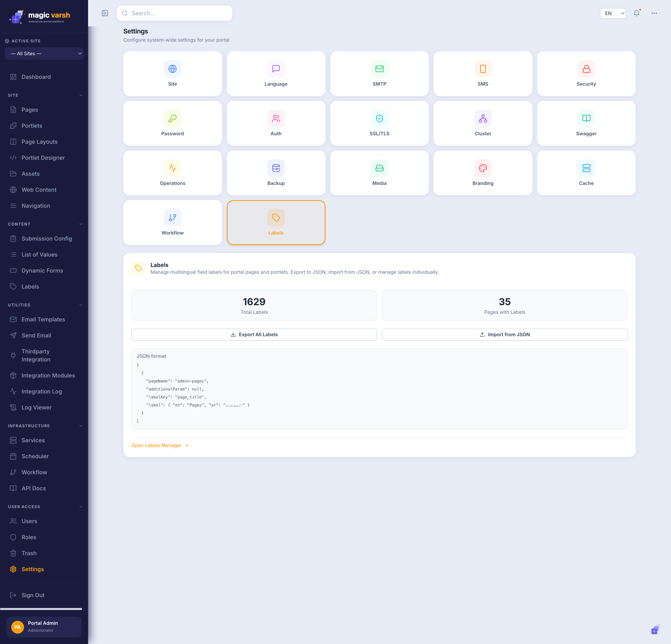The image size is (671, 644).
Task: Collapse the UTILITIES sidebar section
Action: tap(81, 305)
